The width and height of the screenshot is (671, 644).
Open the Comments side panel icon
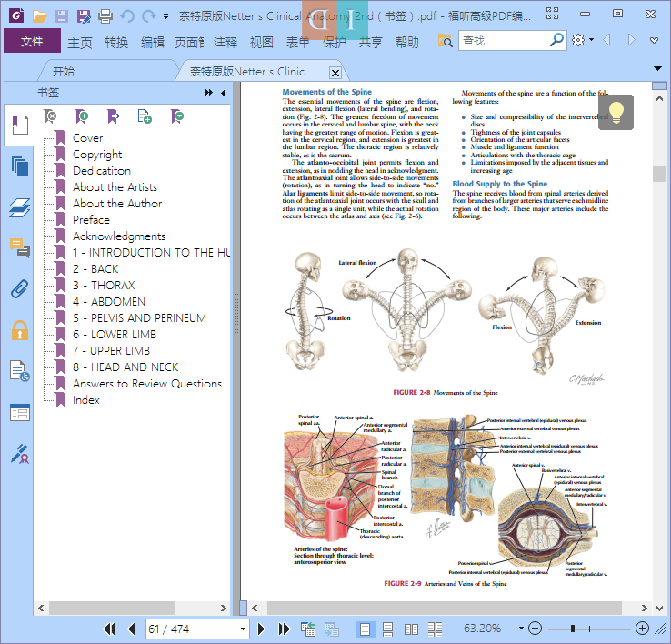point(20,248)
